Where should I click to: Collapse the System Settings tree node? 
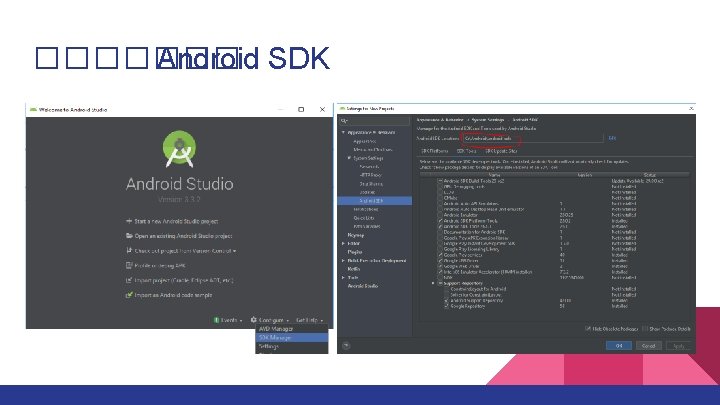pos(349,158)
